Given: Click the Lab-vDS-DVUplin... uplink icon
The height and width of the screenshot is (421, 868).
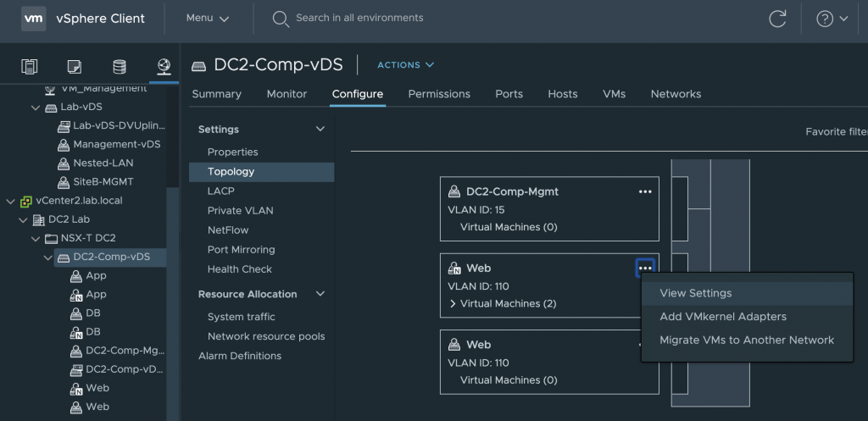Looking at the screenshot, I should tap(64, 126).
